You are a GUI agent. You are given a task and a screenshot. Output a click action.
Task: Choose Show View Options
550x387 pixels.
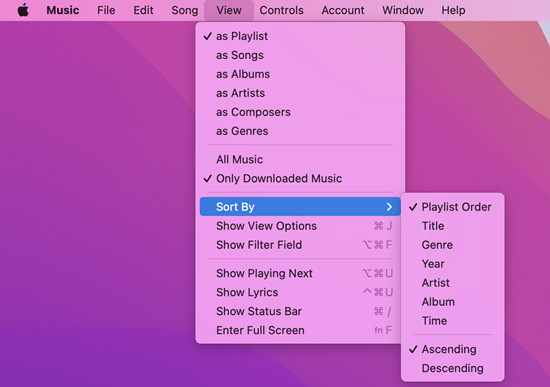click(x=300, y=226)
